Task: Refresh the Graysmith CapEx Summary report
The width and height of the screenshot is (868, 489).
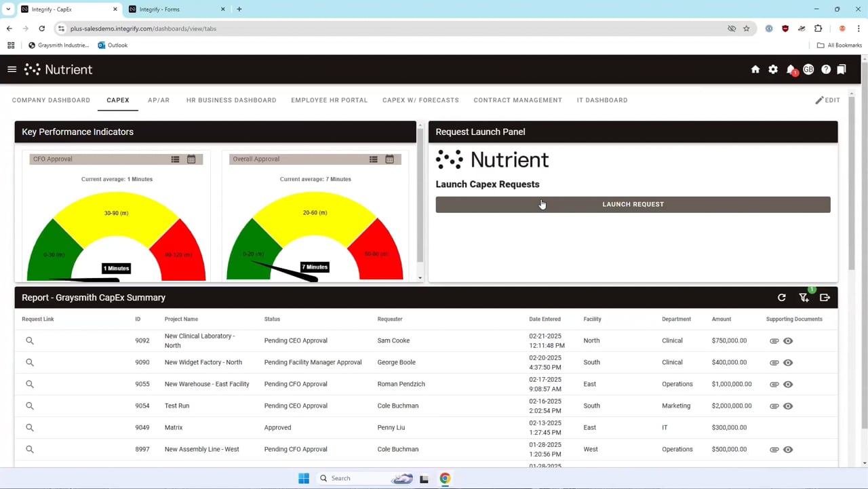Action: pyautogui.click(x=782, y=297)
